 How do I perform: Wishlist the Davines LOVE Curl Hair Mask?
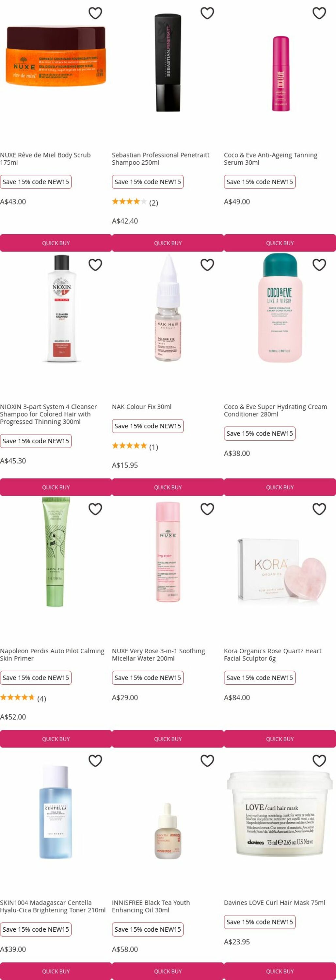(x=319, y=760)
